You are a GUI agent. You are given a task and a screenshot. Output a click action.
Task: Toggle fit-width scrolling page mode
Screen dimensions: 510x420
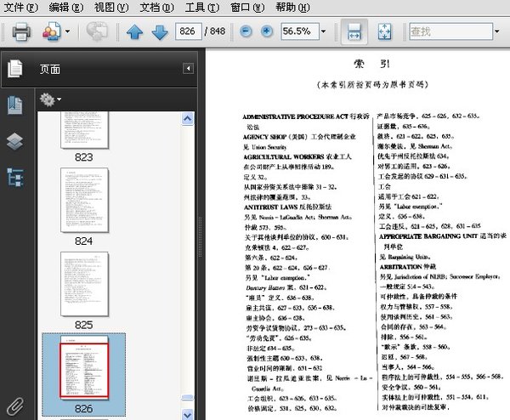coord(355,31)
